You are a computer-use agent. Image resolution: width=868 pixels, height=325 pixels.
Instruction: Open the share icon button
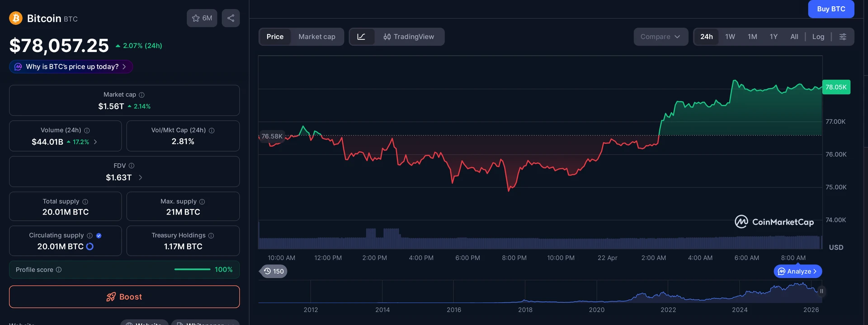click(x=231, y=18)
